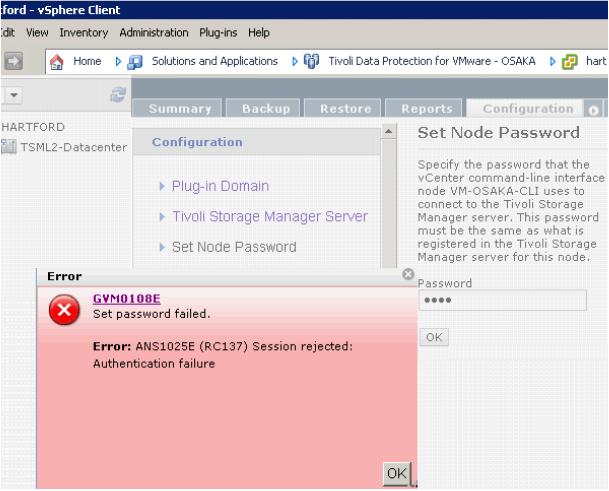This screenshot has width=609, height=491.
Task: Click inside the Password input field
Action: point(503,300)
